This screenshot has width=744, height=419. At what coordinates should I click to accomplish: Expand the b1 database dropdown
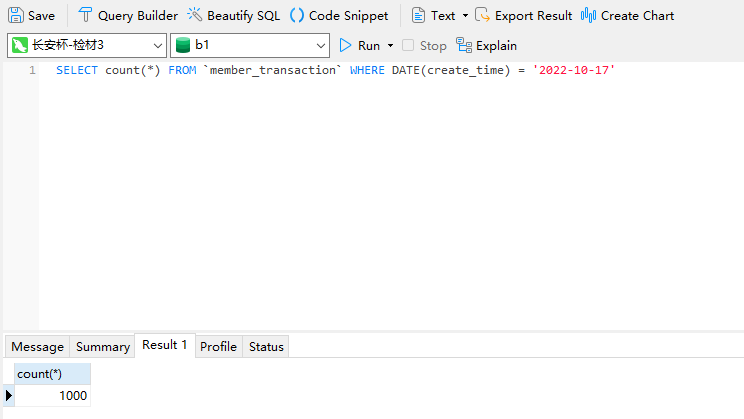point(320,45)
